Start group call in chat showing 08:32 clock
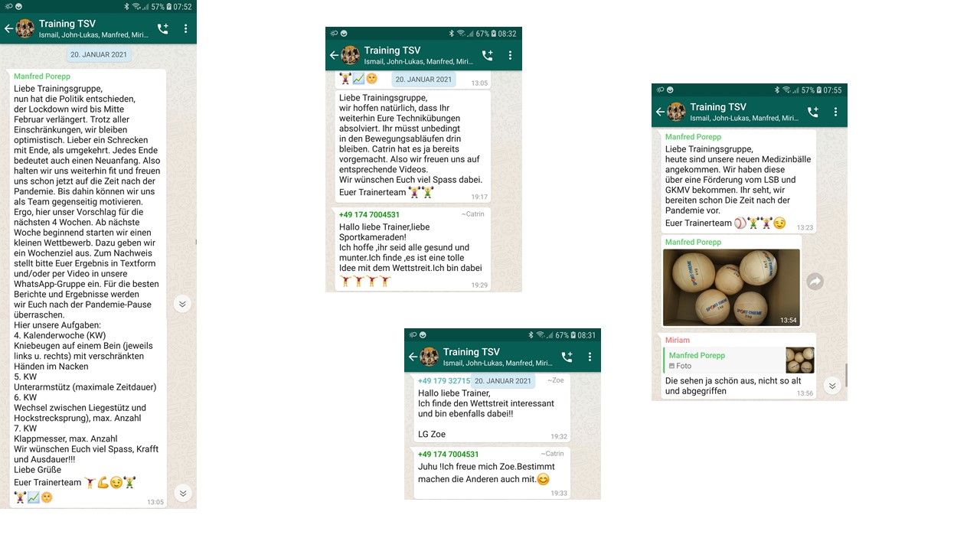This screenshot has height=551, width=980. coord(488,55)
